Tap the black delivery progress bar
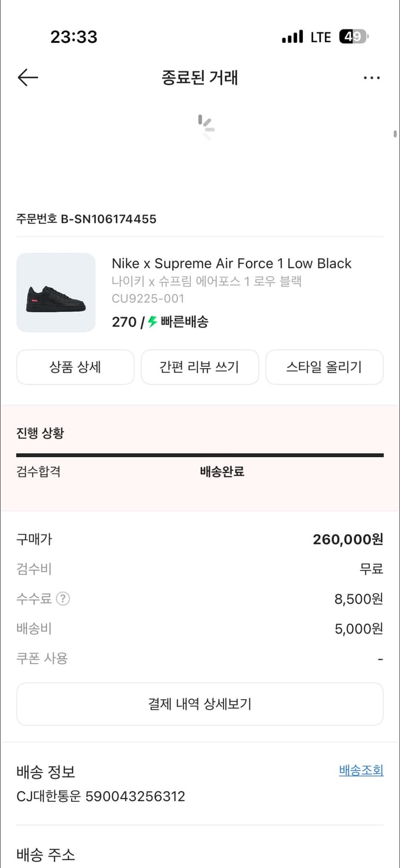The image size is (400, 868). (200, 455)
